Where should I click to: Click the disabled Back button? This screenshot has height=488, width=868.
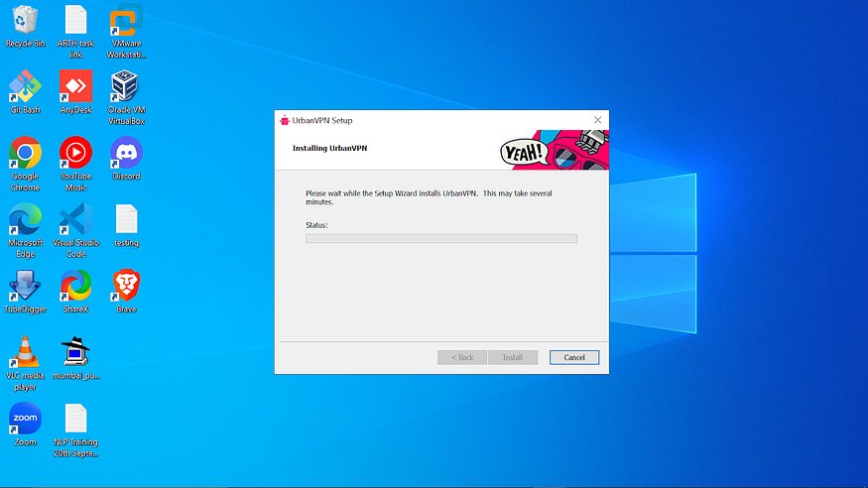(462, 357)
